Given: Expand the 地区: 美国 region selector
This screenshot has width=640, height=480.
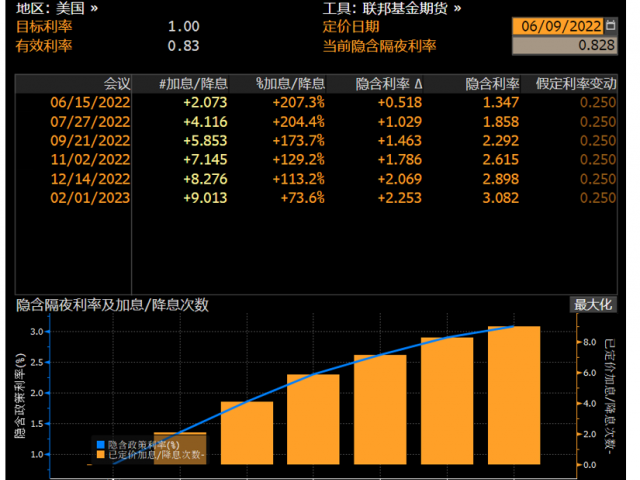Looking at the screenshot, I should pos(57,8).
